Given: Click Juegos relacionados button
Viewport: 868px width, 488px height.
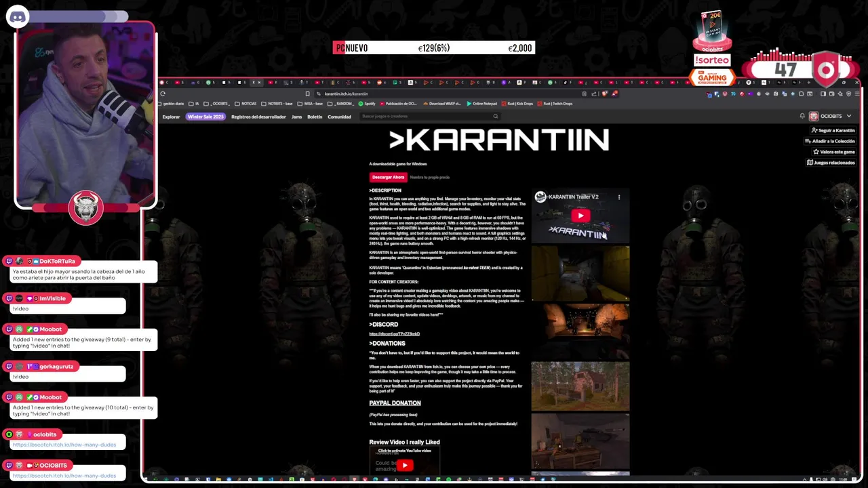Looking at the screenshot, I should click(x=831, y=163).
